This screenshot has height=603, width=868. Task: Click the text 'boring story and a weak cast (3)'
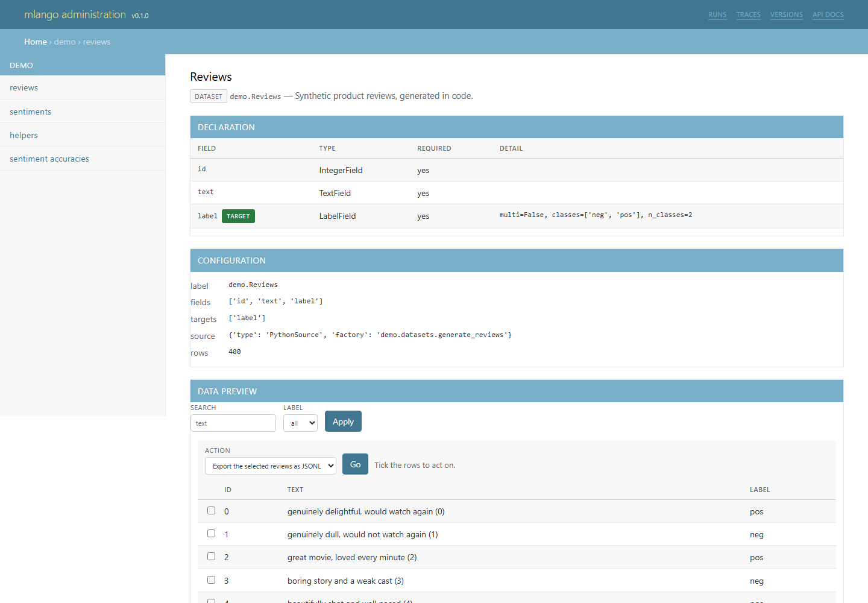pos(345,581)
